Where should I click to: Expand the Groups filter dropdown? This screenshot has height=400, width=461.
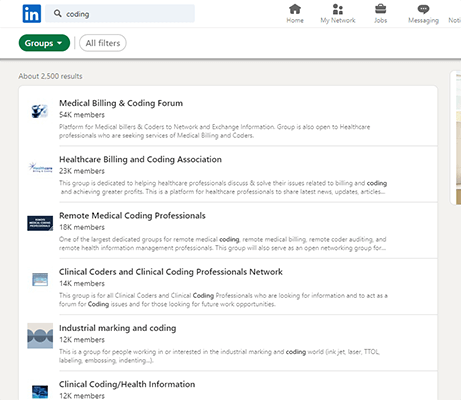44,43
